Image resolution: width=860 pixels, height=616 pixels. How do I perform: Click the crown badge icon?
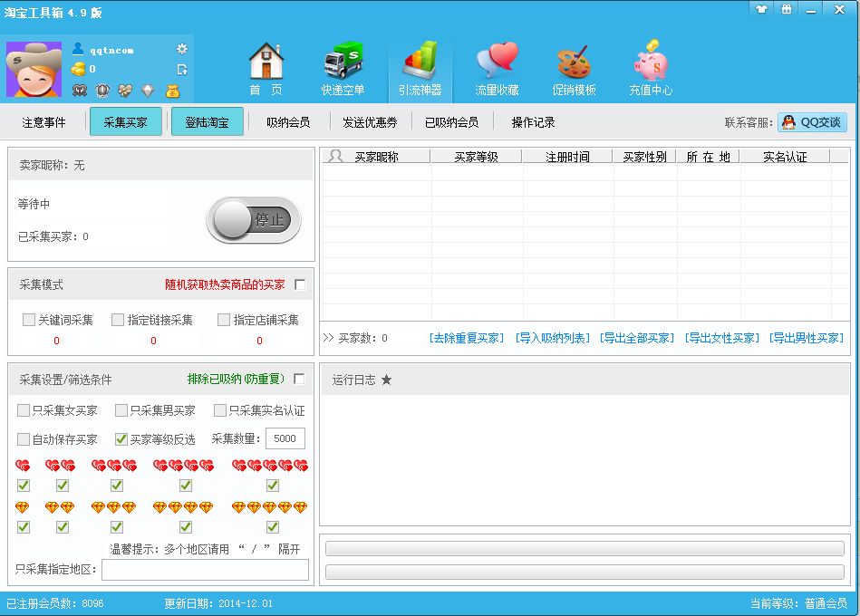click(102, 91)
